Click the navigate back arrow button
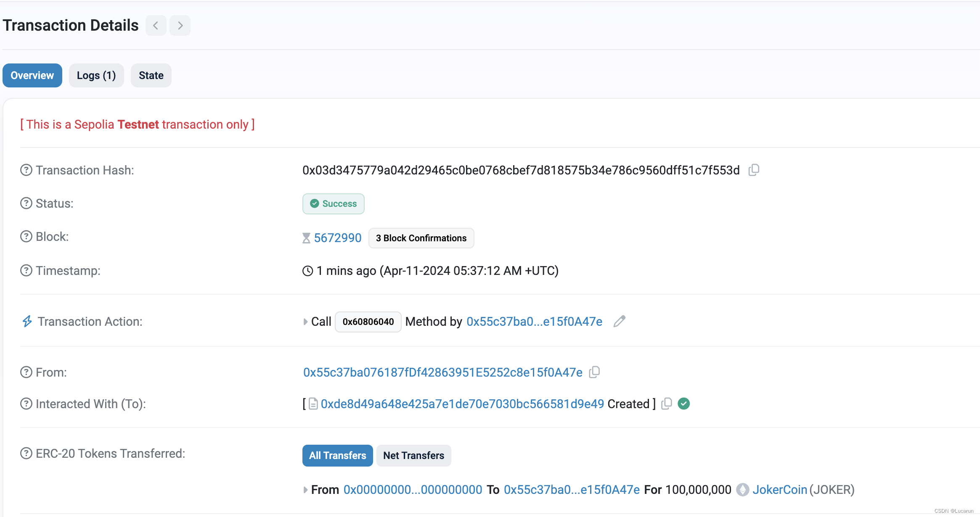 (x=156, y=25)
